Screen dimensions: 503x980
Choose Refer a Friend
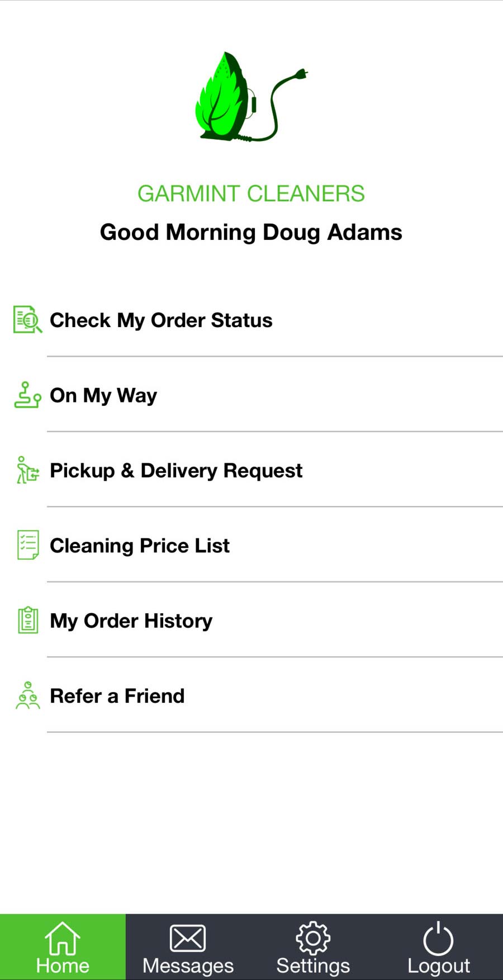[117, 696]
